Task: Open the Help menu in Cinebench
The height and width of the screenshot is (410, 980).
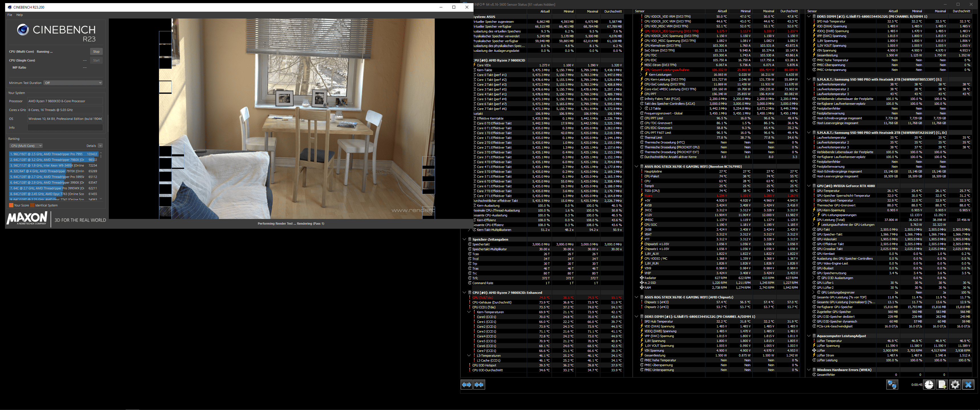Action: pyautogui.click(x=19, y=15)
